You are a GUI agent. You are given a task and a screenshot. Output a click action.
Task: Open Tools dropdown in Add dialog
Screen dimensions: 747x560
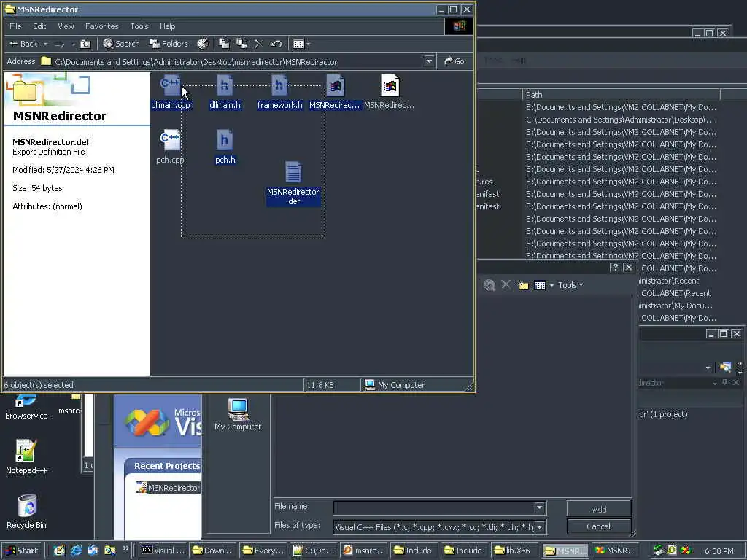point(570,285)
